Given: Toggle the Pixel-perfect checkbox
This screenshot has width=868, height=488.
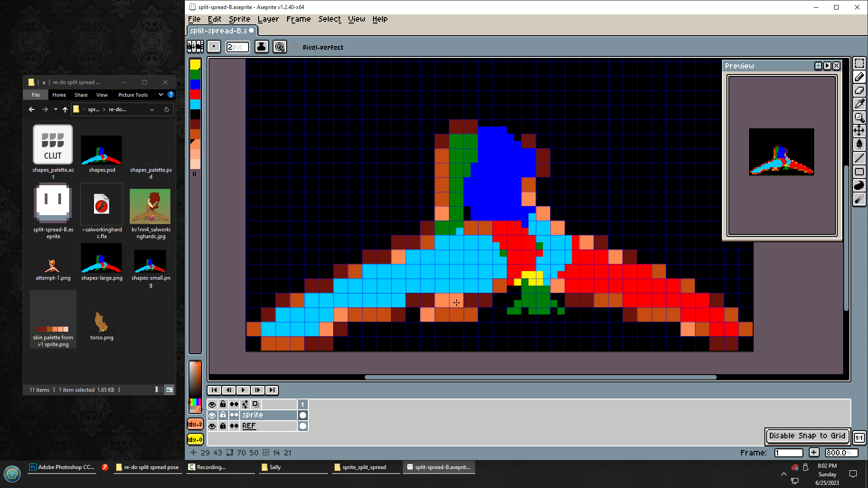Looking at the screenshot, I should tap(296, 47).
